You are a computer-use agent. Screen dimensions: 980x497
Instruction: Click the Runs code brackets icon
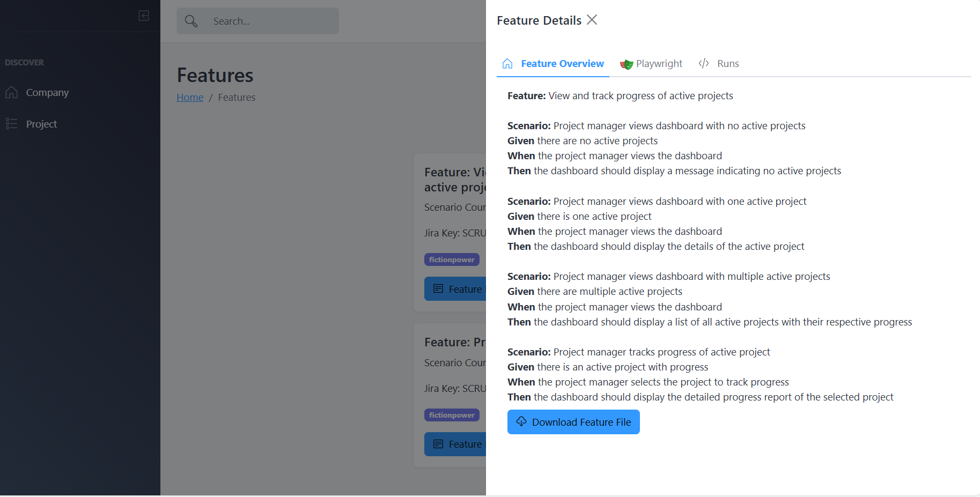coord(704,64)
